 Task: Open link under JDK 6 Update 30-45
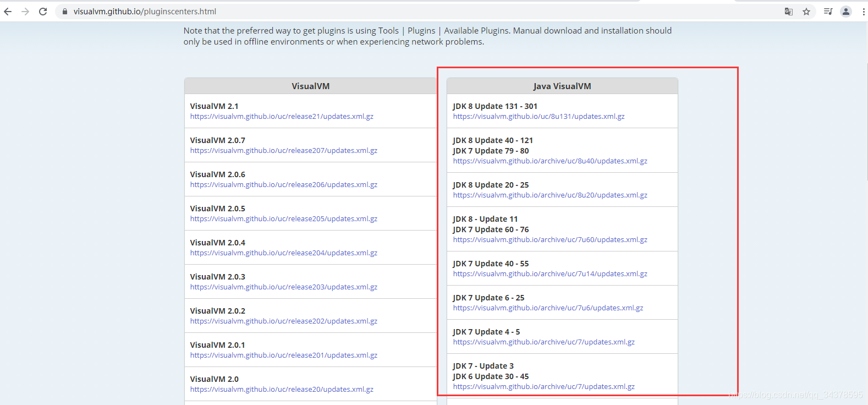click(x=544, y=387)
